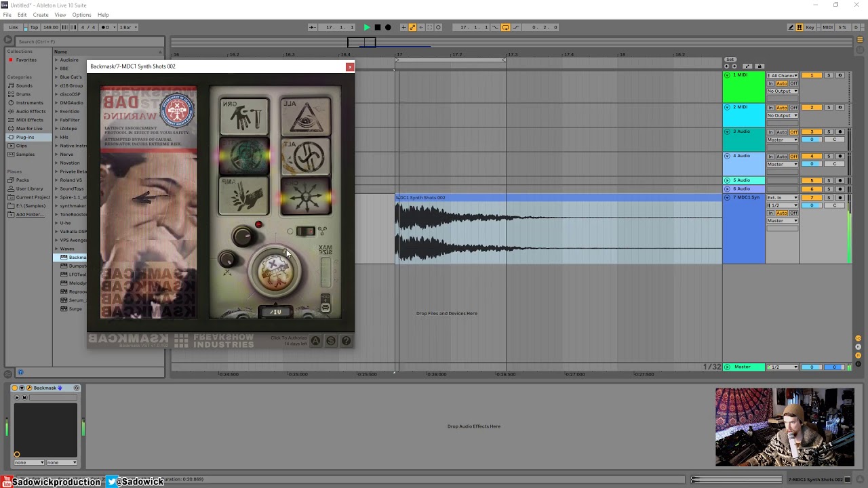Toggle the Automation Arm button

tap(412, 27)
